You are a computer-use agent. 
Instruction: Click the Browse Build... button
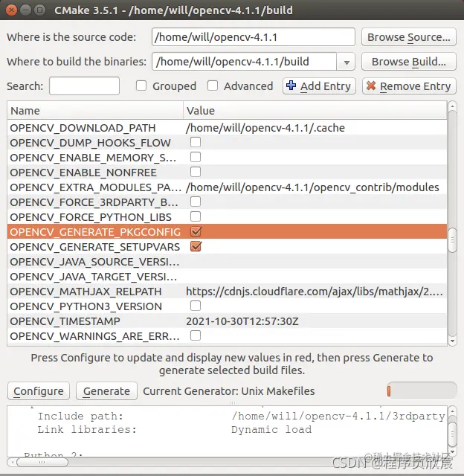(409, 62)
